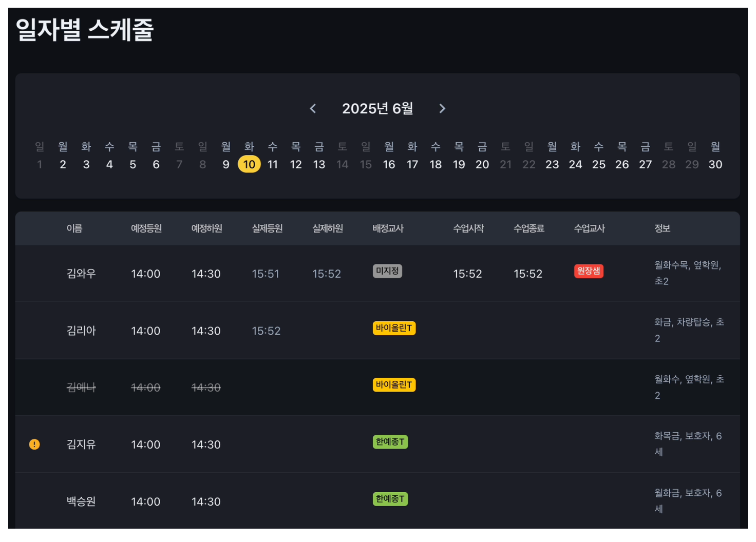Select date 9 in the calendar
This screenshot has width=756, height=542.
pos(226,164)
